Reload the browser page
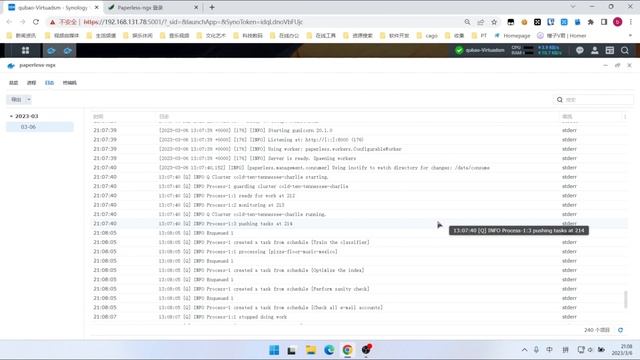The height and width of the screenshot is (360, 640). click(36, 22)
